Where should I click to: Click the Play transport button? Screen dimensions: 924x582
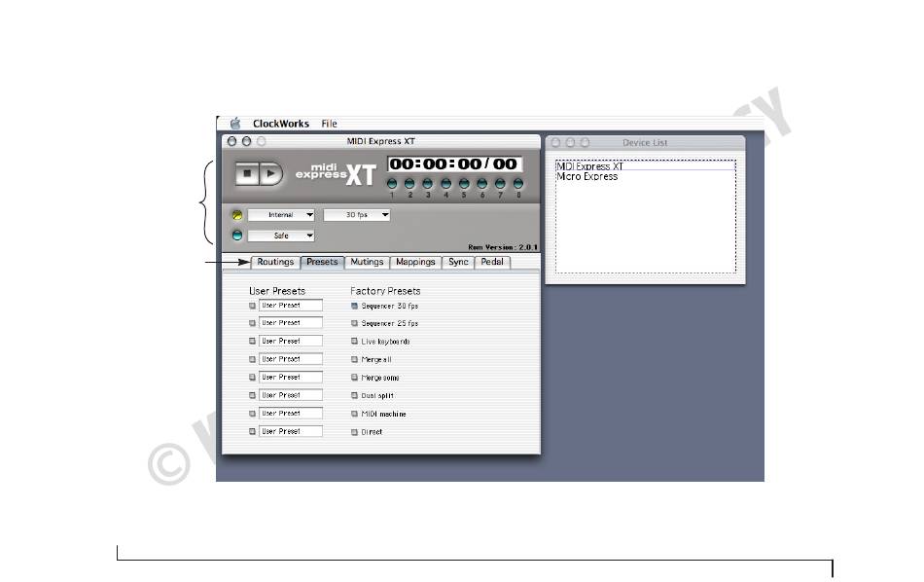271,174
